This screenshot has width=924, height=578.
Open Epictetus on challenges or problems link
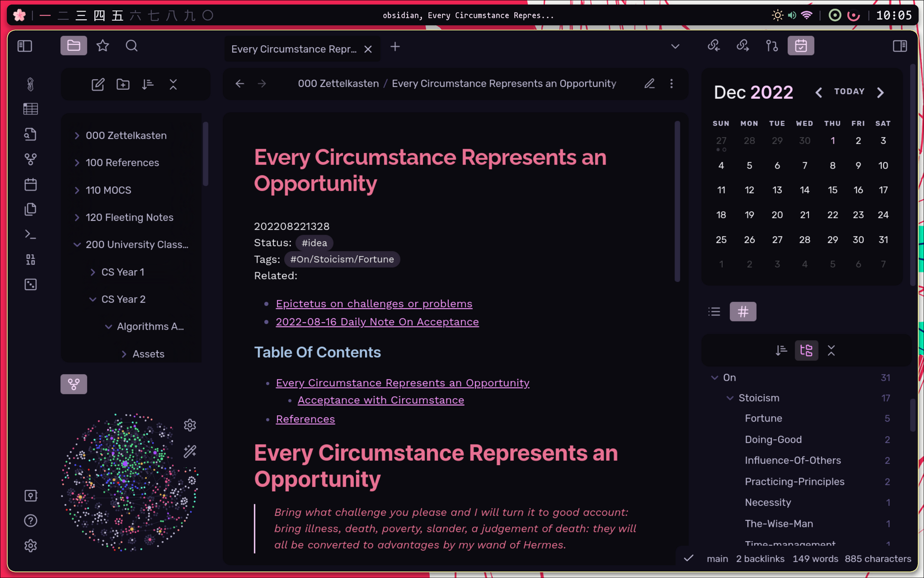click(x=373, y=304)
